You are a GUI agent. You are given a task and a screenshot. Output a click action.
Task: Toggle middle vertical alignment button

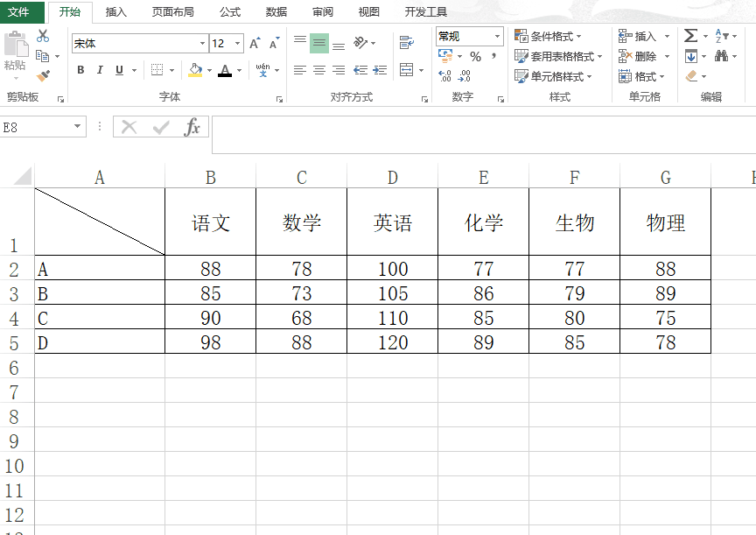coord(319,43)
